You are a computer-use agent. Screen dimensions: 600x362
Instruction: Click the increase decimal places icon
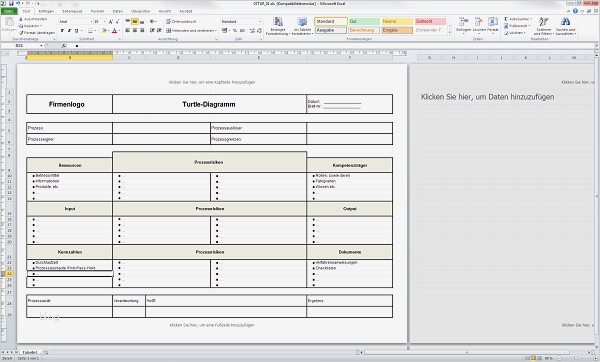pos(252,30)
